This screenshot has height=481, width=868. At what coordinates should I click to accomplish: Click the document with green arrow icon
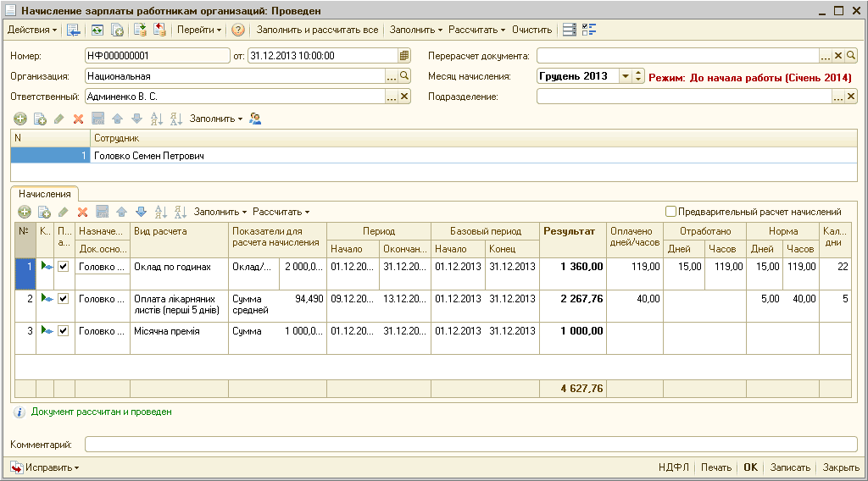coord(140,30)
